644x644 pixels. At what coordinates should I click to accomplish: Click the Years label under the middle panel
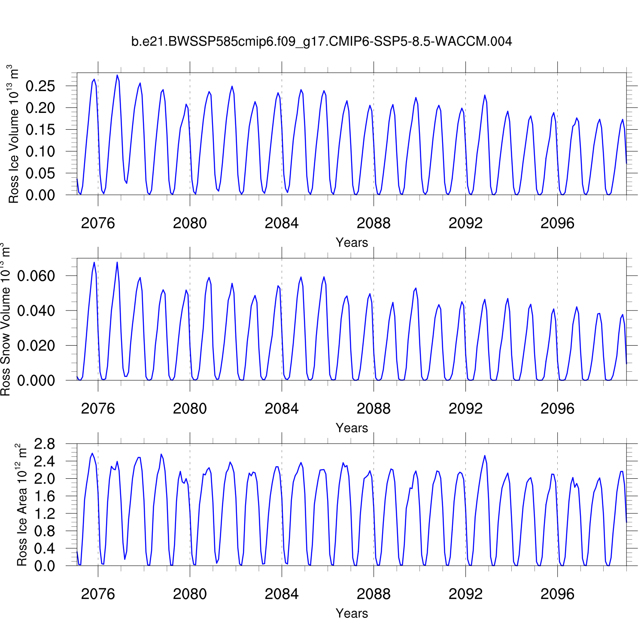(x=352, y=428)
